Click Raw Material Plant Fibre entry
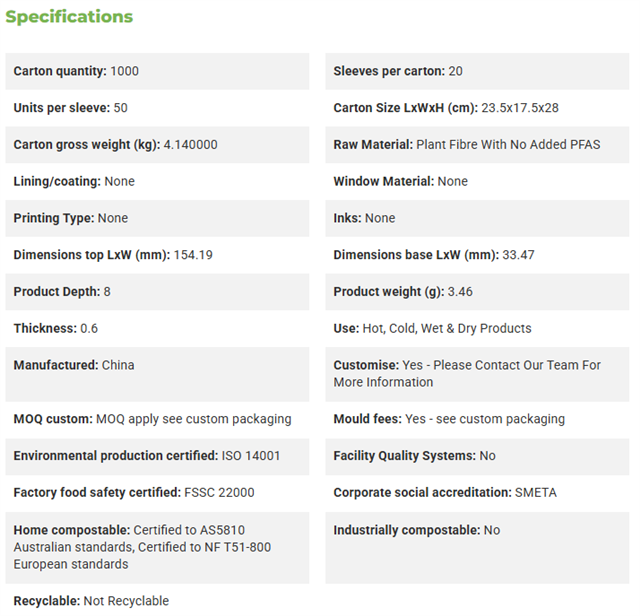 [x=467, y=145]
